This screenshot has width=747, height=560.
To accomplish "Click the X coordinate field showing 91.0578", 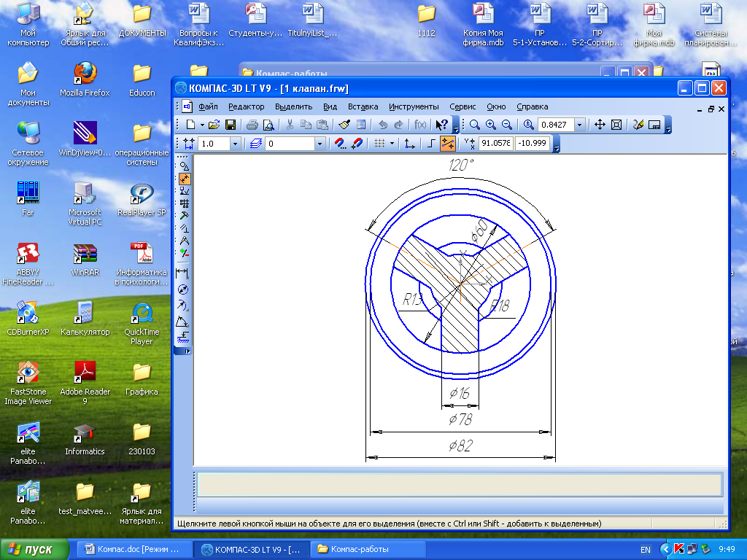I will pos(495,144).
